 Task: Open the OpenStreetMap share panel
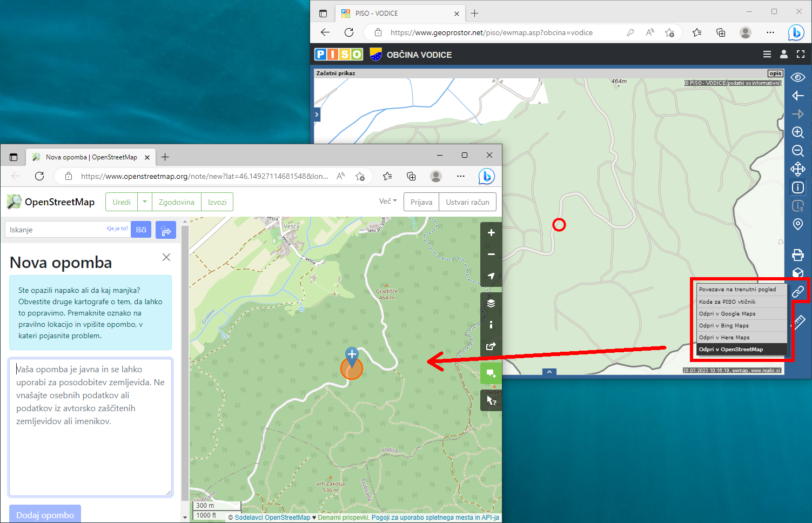point(491,346)
